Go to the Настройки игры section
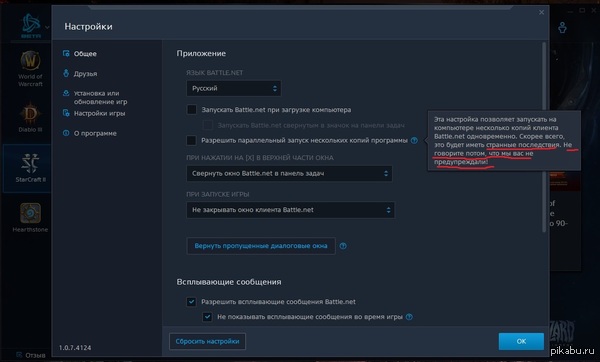The width and height of the screenshot is (600, 362). point(99,113)
